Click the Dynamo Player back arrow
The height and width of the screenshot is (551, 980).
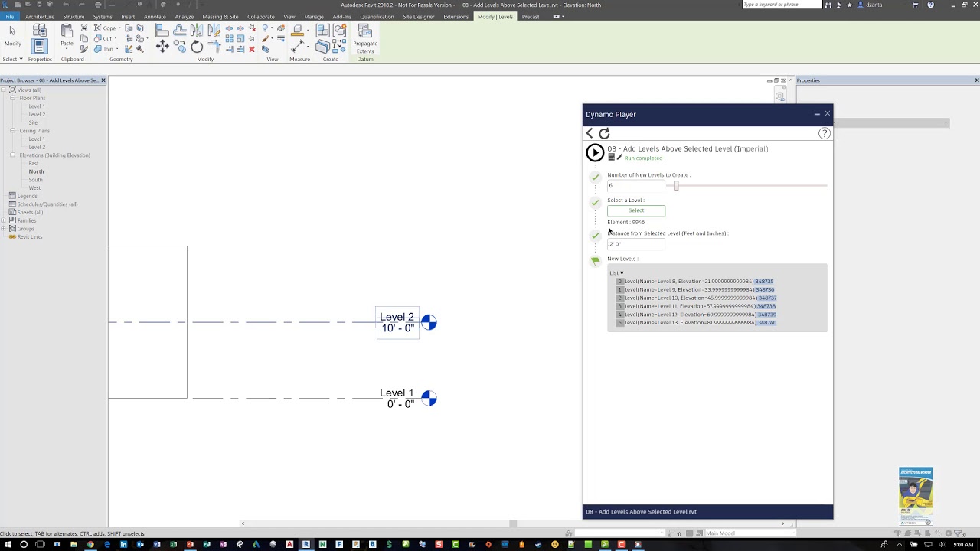590,133
